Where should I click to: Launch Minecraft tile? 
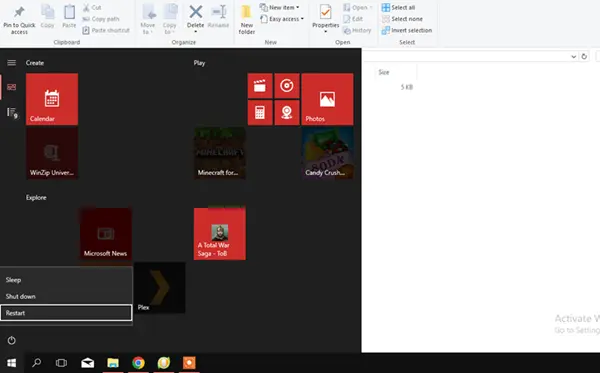click(x=220, y=153)
